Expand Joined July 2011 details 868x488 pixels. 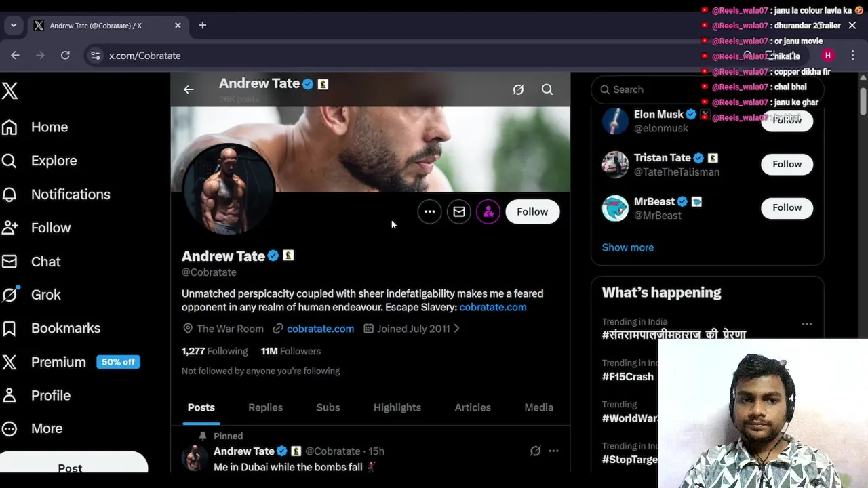412,329
